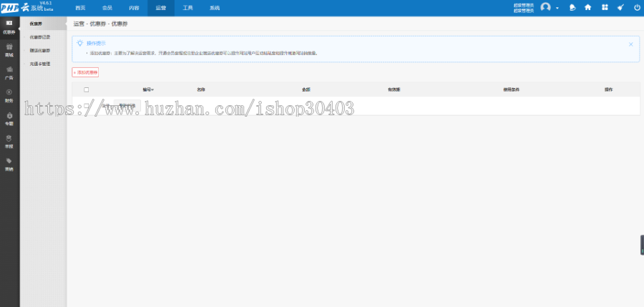This screenshot has width=644, height=307.
Task: Open the 首页 top menu
Action: coord(80,8)
